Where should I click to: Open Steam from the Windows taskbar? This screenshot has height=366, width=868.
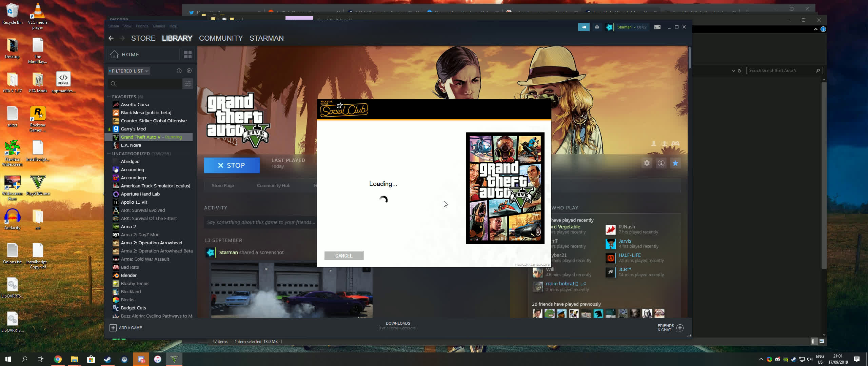coord(107,359)
